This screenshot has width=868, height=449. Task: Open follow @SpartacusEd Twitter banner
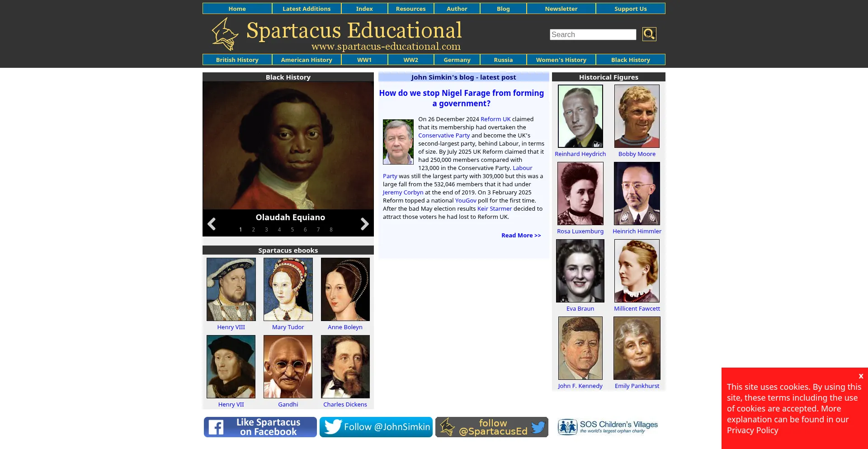click(491, 427)
